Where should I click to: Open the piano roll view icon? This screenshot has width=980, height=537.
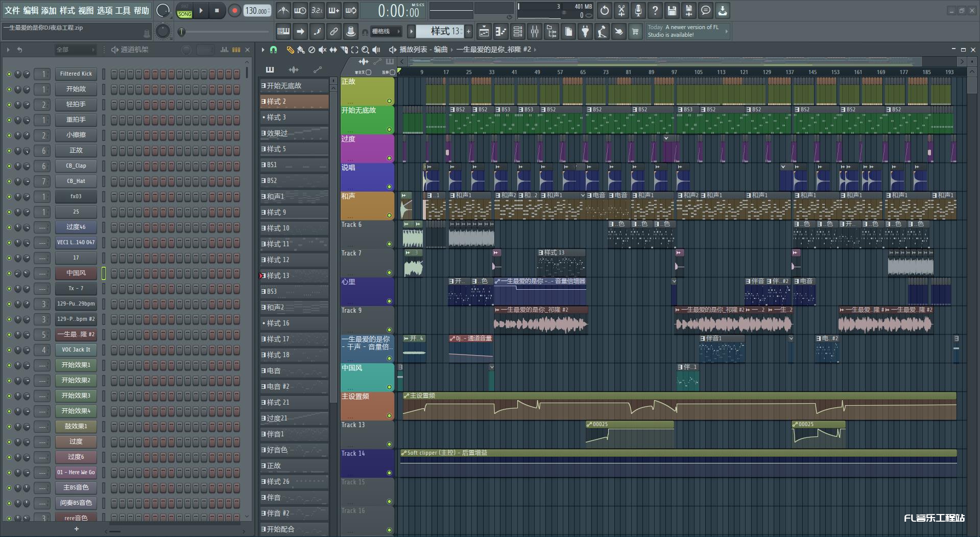[501, 32]
